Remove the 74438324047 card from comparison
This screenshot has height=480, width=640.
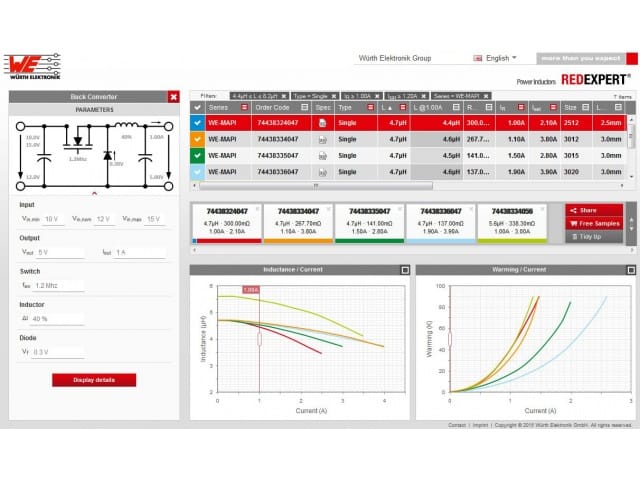(257, 209)
